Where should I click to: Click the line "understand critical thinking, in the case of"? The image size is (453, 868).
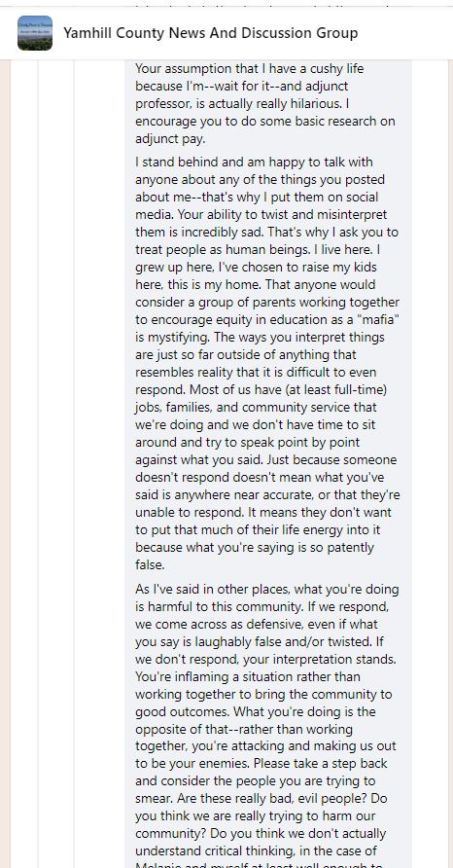(261, 850)
